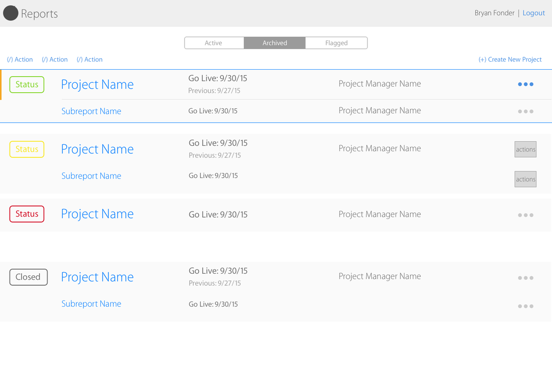Image resolution: width=552 pixels, height=392 pixels.
Task: Click Project Manager Name for subreport under green Status
Action: tap(379, 111)
